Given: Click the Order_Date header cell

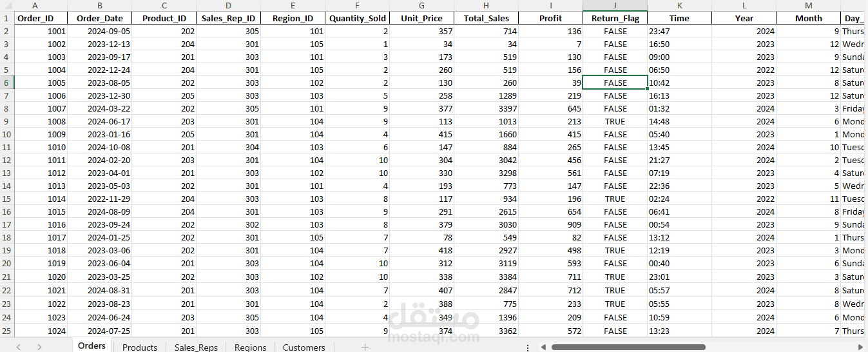Looking at the screenshot, I should 100,18.
